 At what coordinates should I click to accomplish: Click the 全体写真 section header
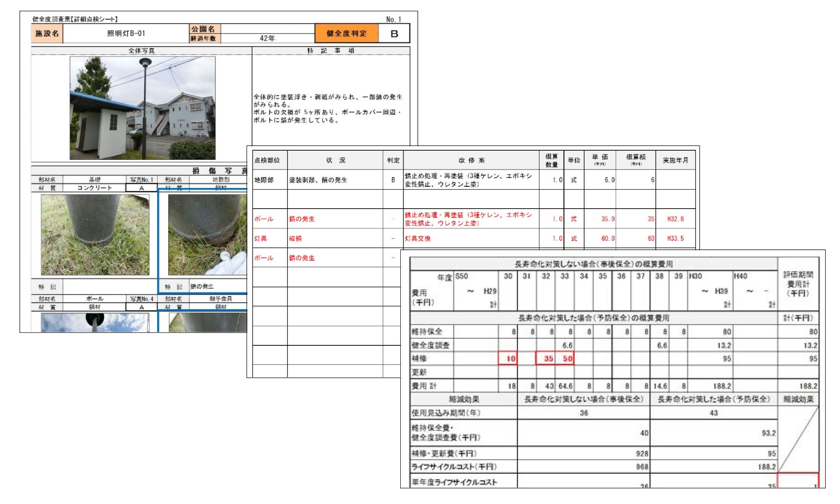tap(142, 50)
